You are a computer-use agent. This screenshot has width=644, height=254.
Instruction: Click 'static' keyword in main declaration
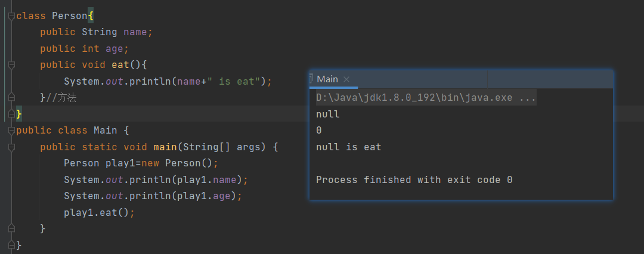[x=100, y=147]
